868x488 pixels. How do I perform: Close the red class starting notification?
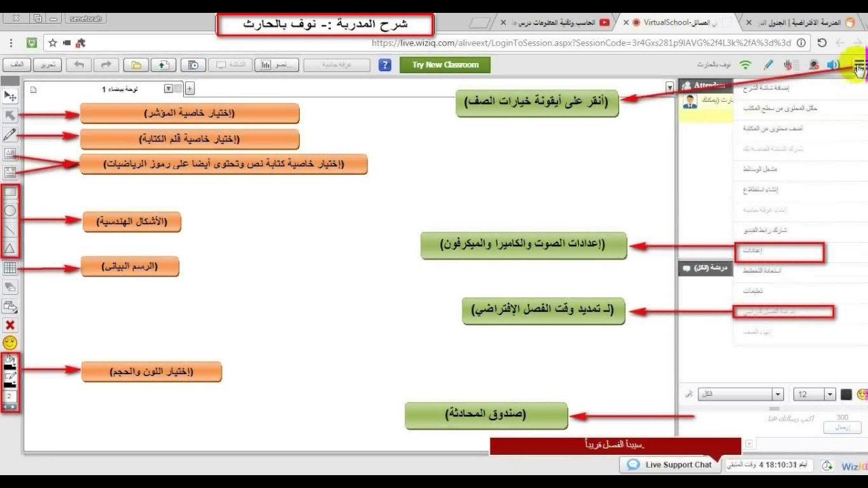[x=749, y=444]
